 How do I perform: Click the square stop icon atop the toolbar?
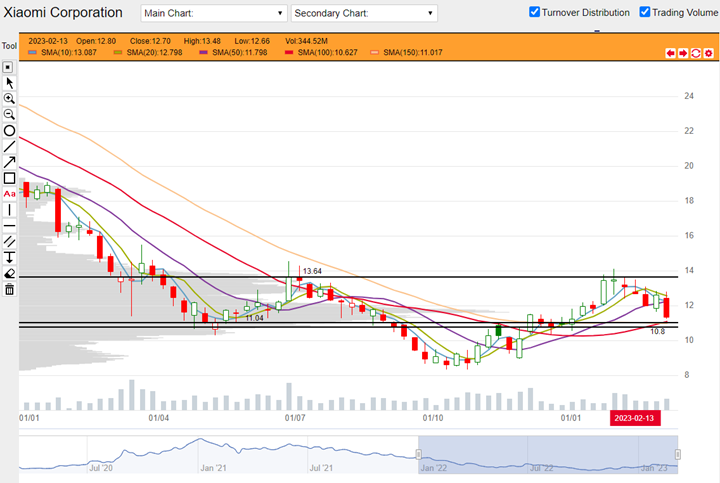pos(8,67)
